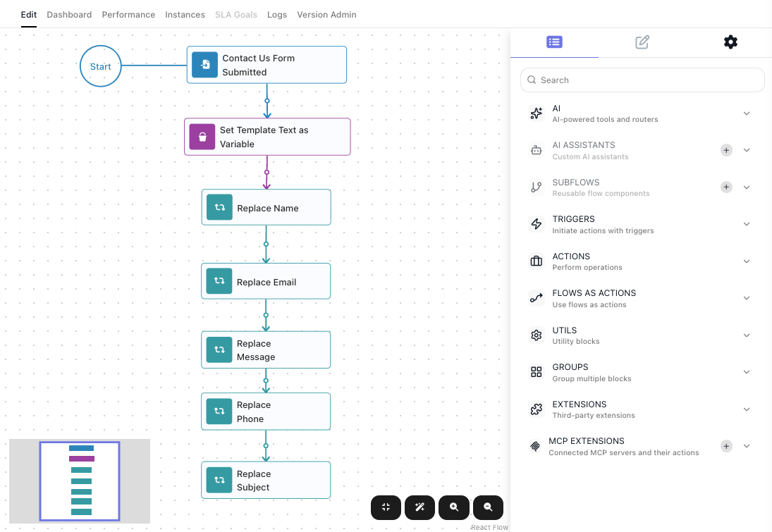The height and width of the screenshot is (532, 772).
Task: Zoom out with the magnifier minus button
Action: [488, 507]
